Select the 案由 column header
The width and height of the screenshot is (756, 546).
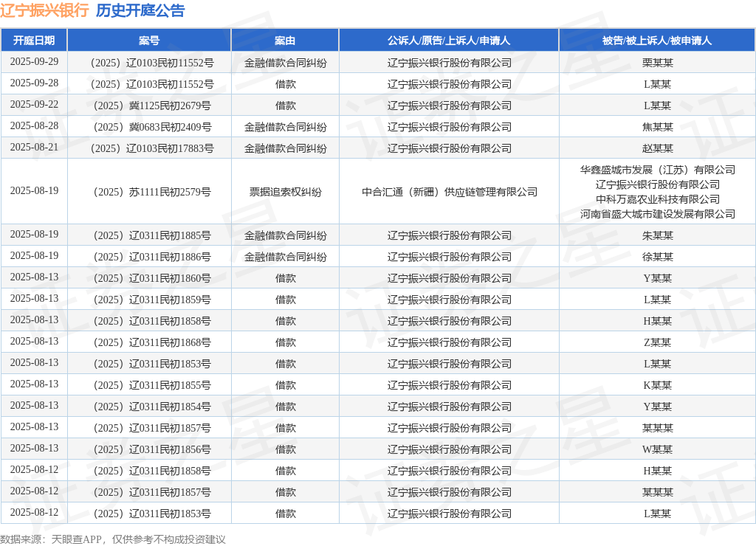pos(285,41)
